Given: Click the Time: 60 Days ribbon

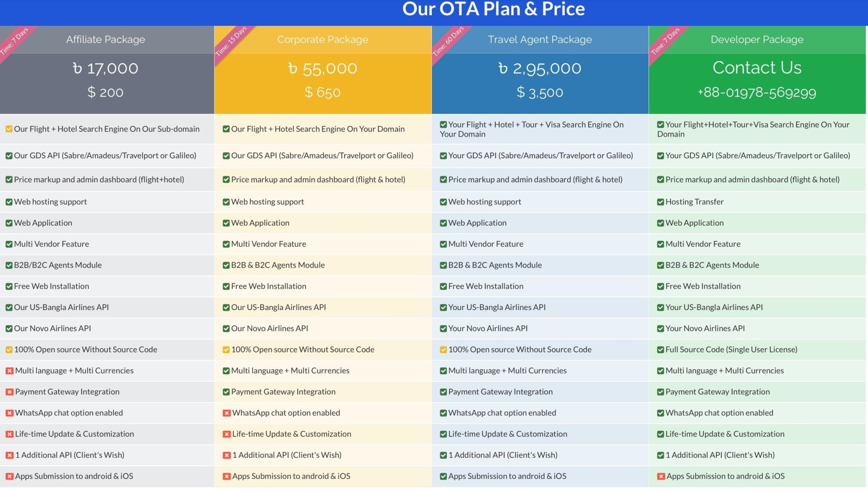Looking at the screenshot, I should (x=448, y=41).
